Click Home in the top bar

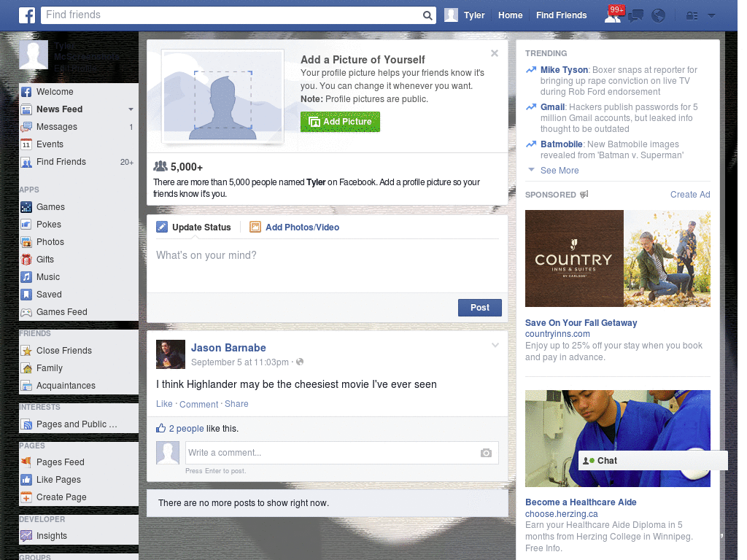click(510, 15)
